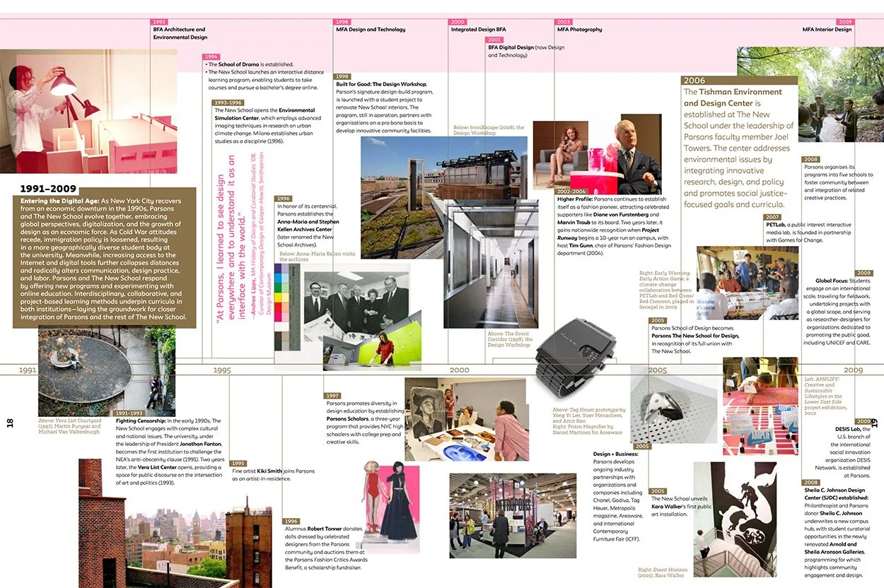The height and width of the screenshot is (588, 884).
Task: Select 'Entering the Digital Age' paragraph box
Action: coord(104,258)
